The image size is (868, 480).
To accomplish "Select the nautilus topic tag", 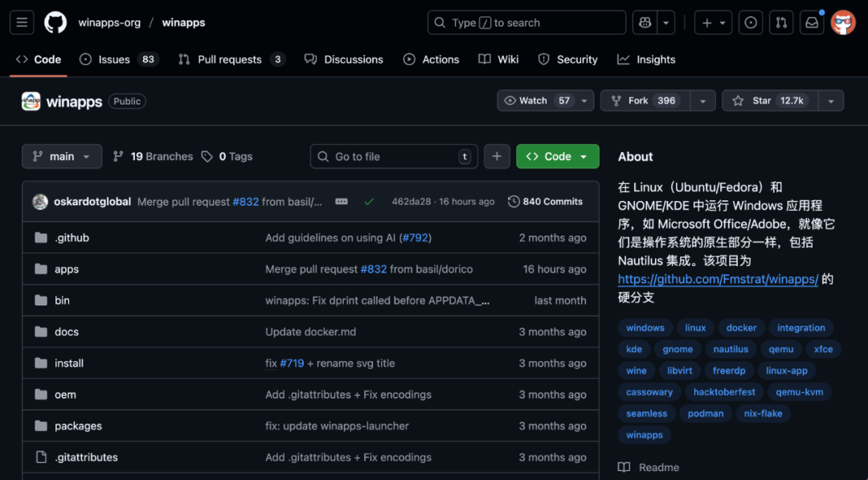I will (x=731, y=349).
